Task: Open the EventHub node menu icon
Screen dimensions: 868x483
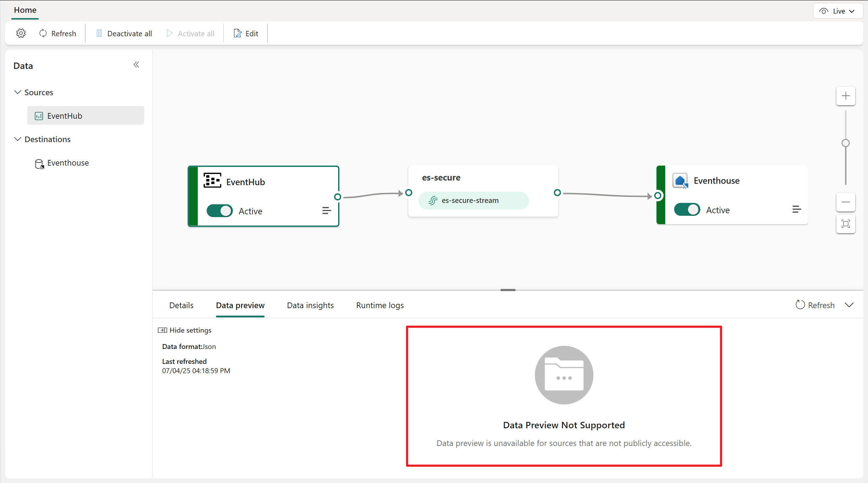Action: pyautogui.click(x=326, y=211)
